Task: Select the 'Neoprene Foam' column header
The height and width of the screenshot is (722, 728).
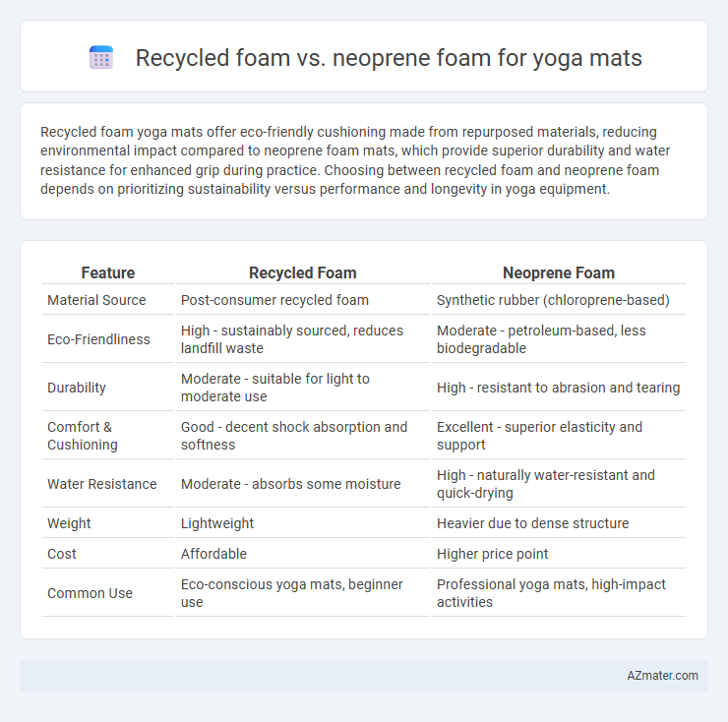Action: [x=559, y=272]
